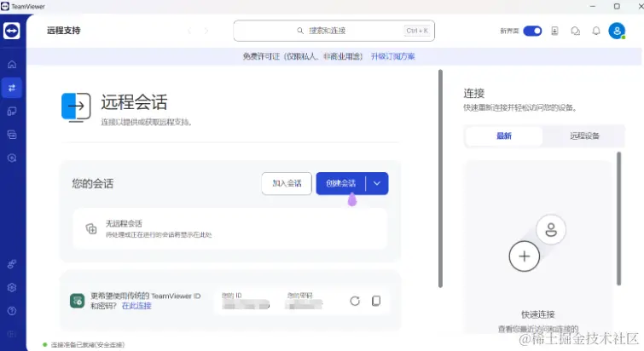
Task: Click the 远程支持 page title
Action: (64, 31)
